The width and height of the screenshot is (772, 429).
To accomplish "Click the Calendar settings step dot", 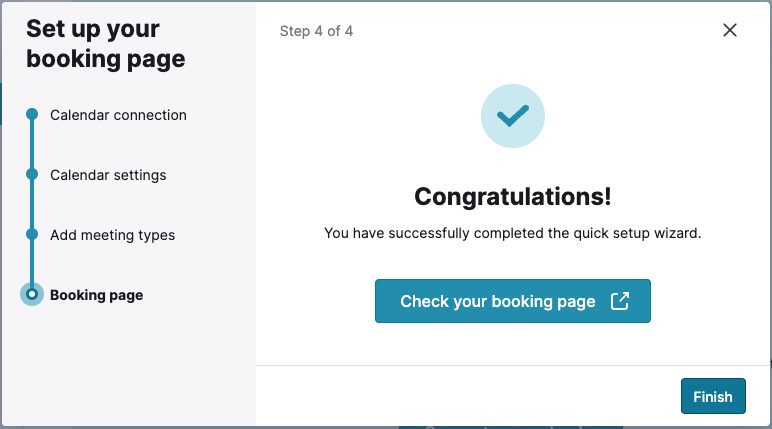I will [x=32, y=175].
